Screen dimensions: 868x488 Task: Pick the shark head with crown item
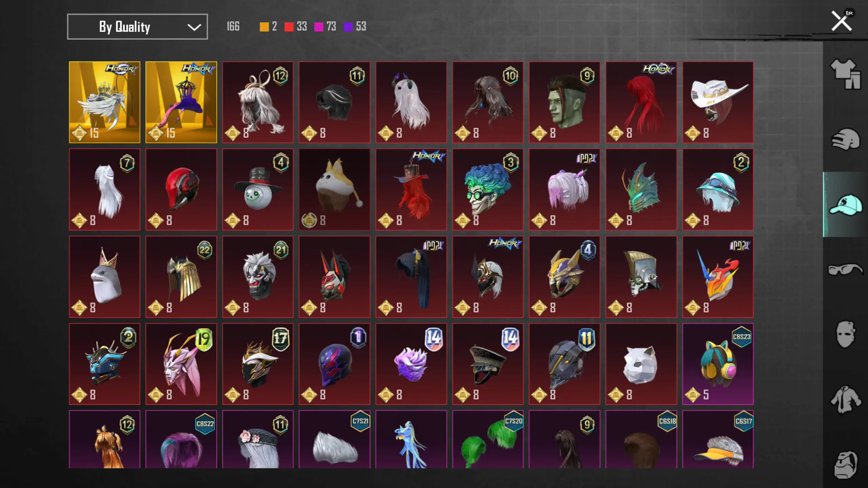click(104, 277)
